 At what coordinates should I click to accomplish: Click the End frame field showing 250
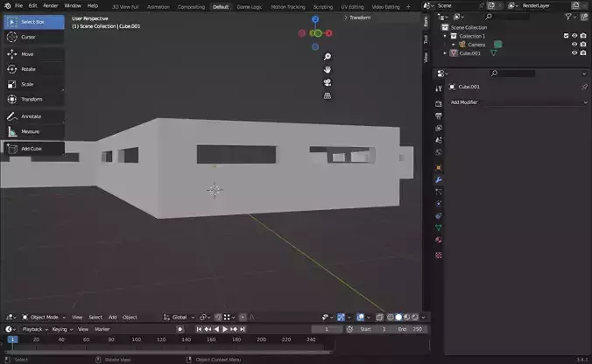[x=410, y=329]
